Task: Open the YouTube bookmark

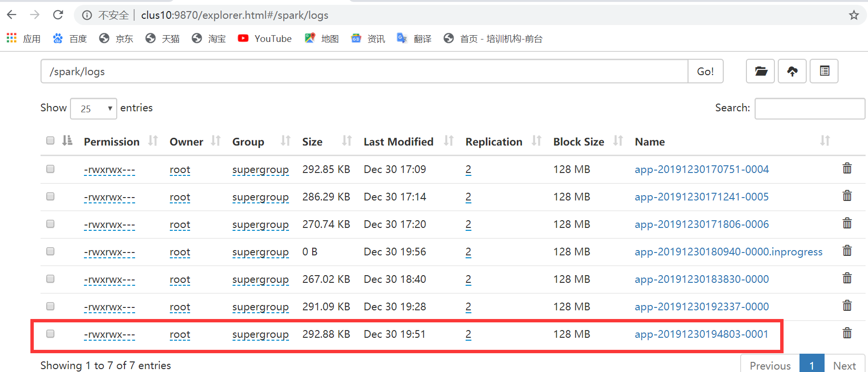Action: pyautogui.click(x=264, y=39)
